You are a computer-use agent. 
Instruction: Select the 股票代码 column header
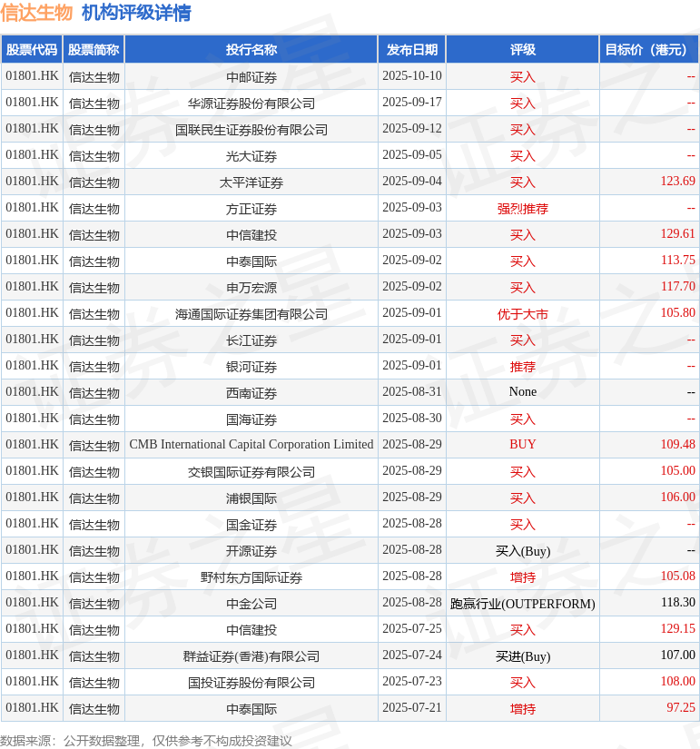[32, 50]
